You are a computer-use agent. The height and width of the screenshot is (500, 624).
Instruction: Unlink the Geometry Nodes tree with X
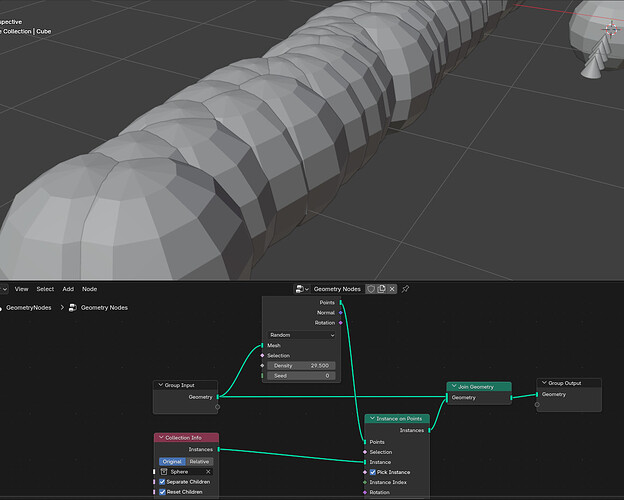pos(392,289)
